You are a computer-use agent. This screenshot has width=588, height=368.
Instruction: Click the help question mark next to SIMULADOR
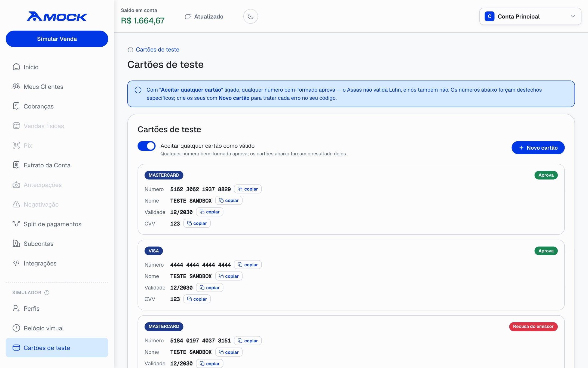tap(47, 292)
